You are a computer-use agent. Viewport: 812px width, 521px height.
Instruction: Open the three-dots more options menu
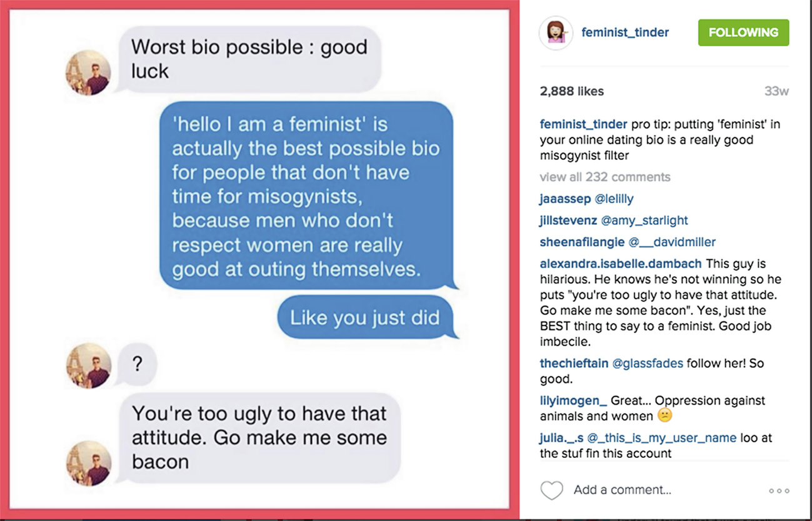tap(779, 491)
